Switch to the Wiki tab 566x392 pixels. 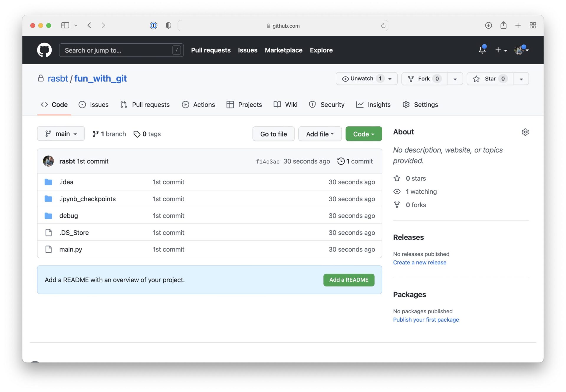click(x=285, y=105)
